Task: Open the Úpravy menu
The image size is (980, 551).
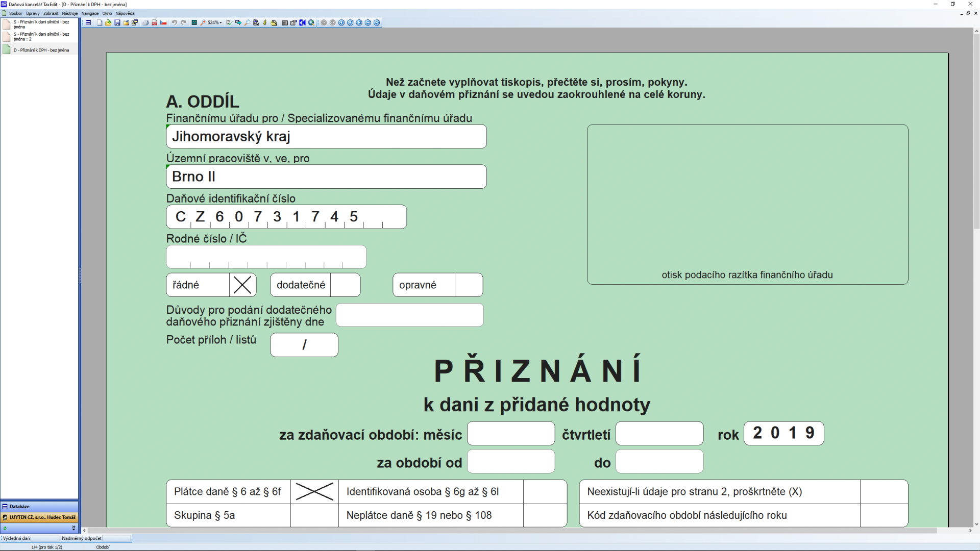Action: coord(33,13)
